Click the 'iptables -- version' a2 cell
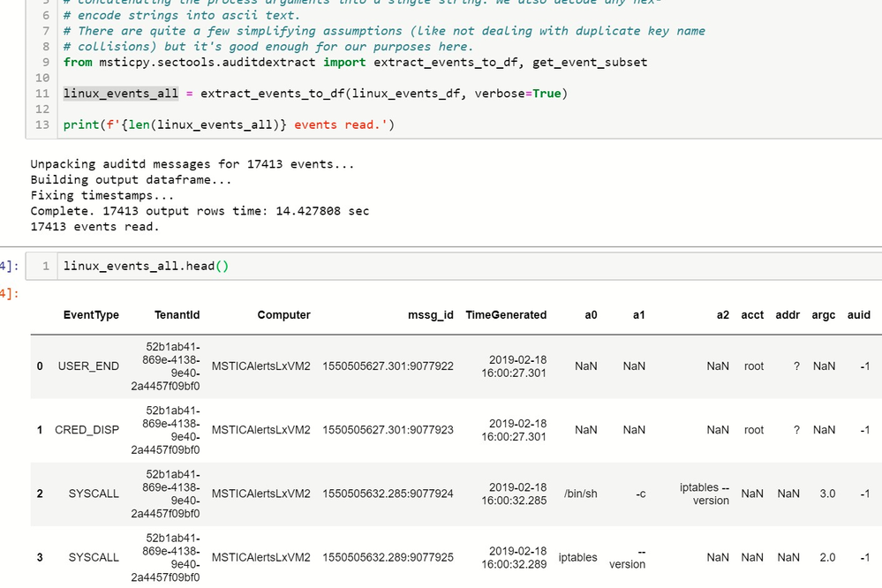This screenshot has height=588, width=882. 705,494
